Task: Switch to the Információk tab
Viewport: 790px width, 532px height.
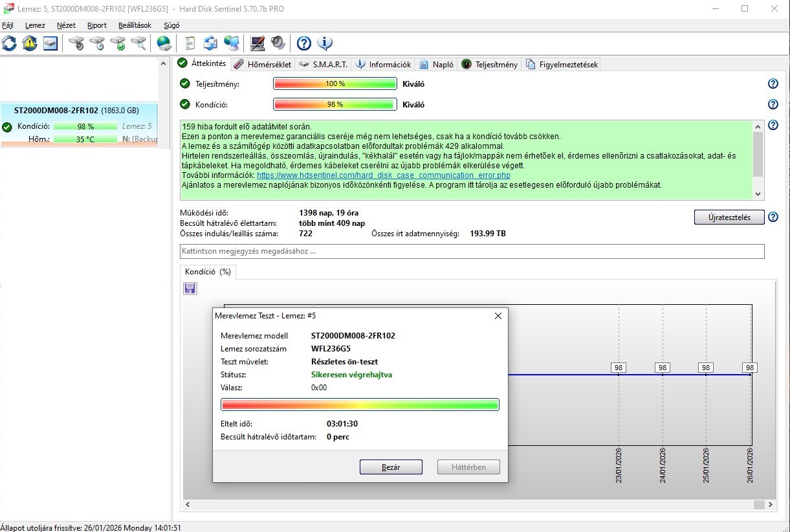Action: tap(383, 64)
